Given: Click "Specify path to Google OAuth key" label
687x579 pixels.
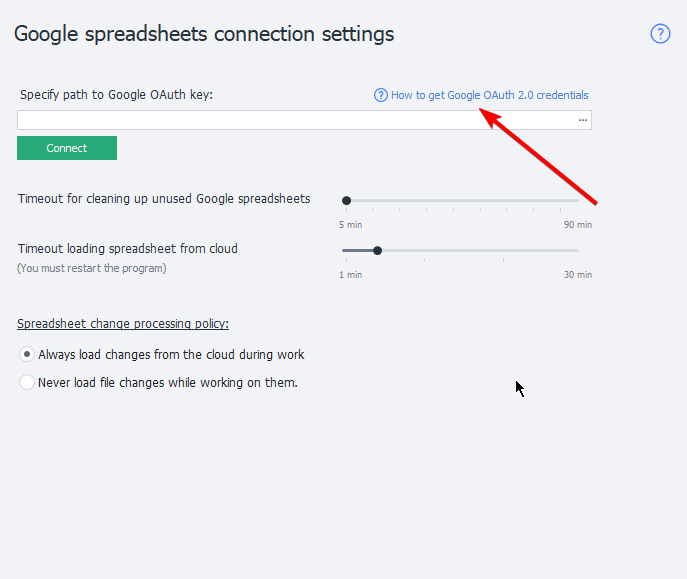Looking at the screenshot, I should pos(117,95).
